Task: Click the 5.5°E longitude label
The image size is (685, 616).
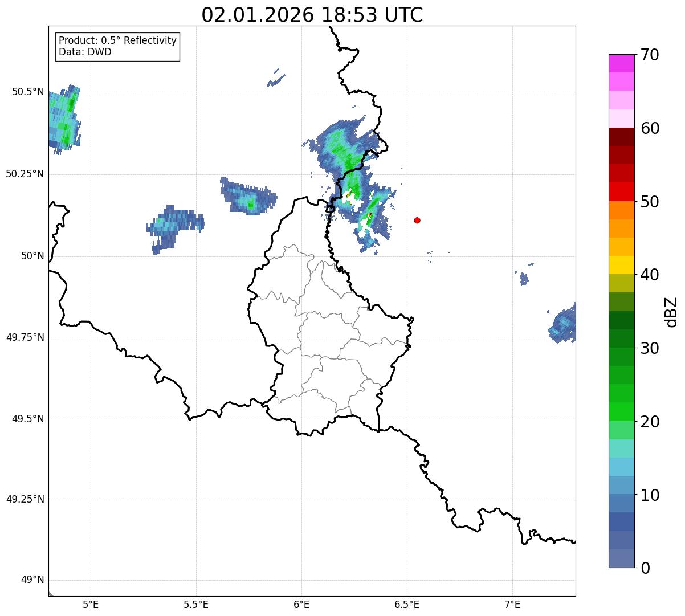Action: tap(196, 605)
